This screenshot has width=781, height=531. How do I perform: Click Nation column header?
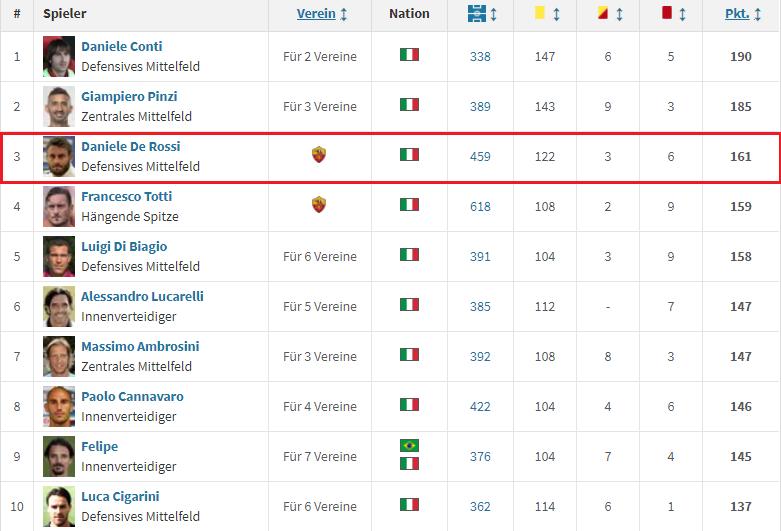click(408, 14)
